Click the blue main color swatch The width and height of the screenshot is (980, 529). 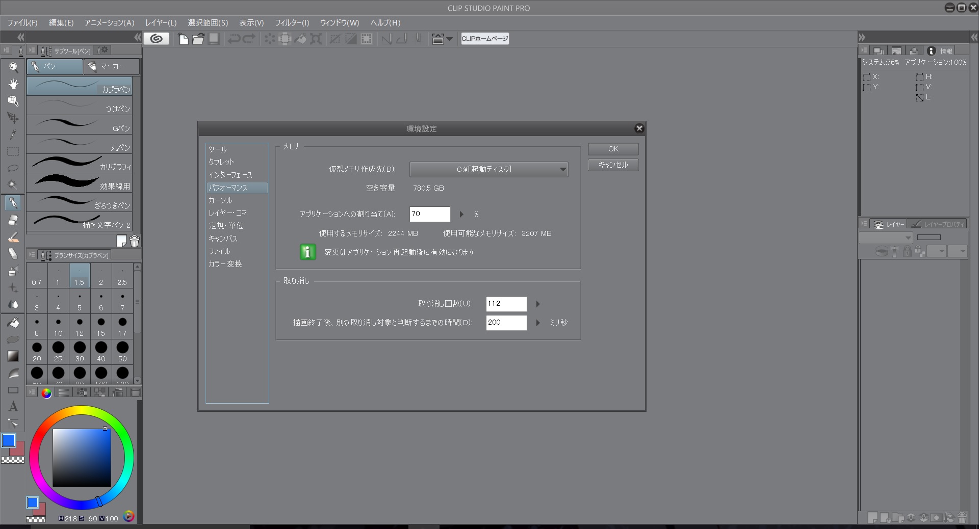pyautogui.click(x=9, y=440)
